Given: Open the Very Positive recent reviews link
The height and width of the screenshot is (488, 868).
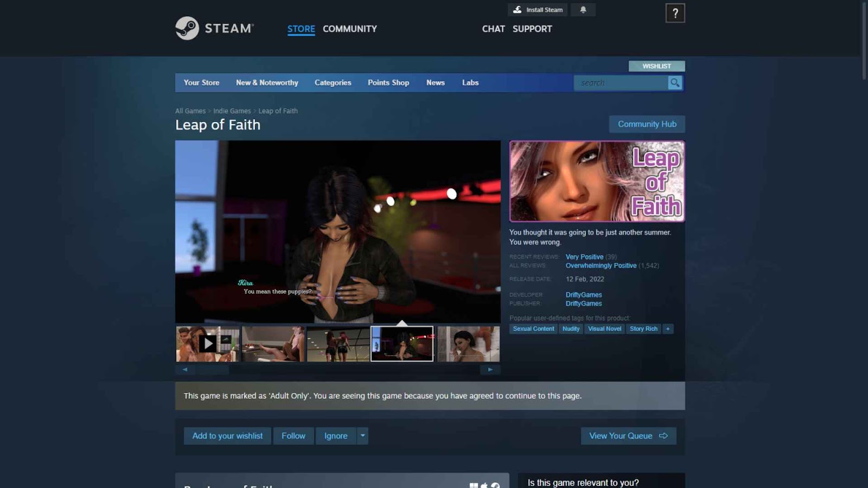Looking at the screenshot, I should point(584,257).
